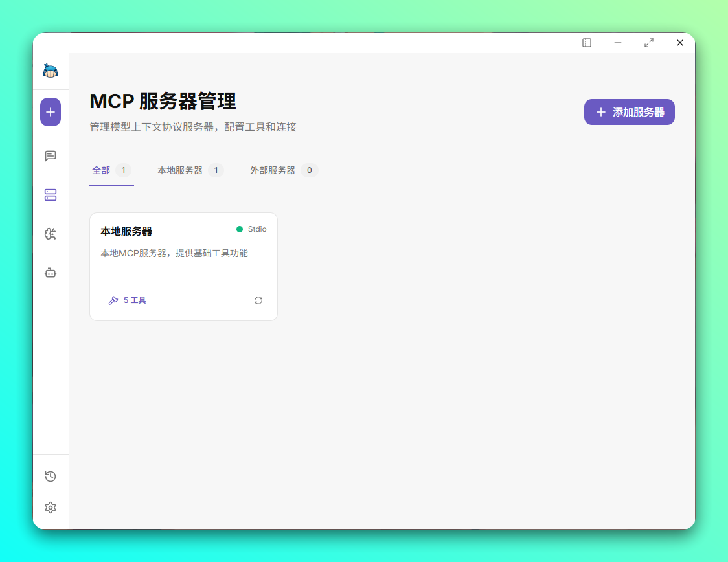Close the application window

click(680, 43)
